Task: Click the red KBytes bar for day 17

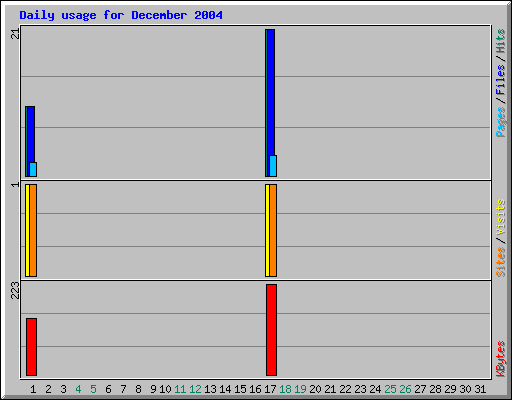Action: click(x=271, y=330)
